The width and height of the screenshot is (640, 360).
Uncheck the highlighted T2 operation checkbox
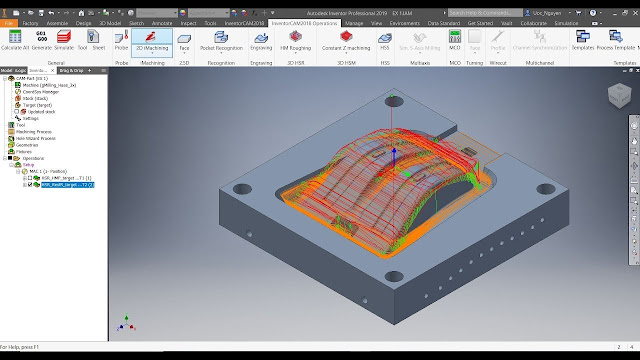click(x=30, y=184)
